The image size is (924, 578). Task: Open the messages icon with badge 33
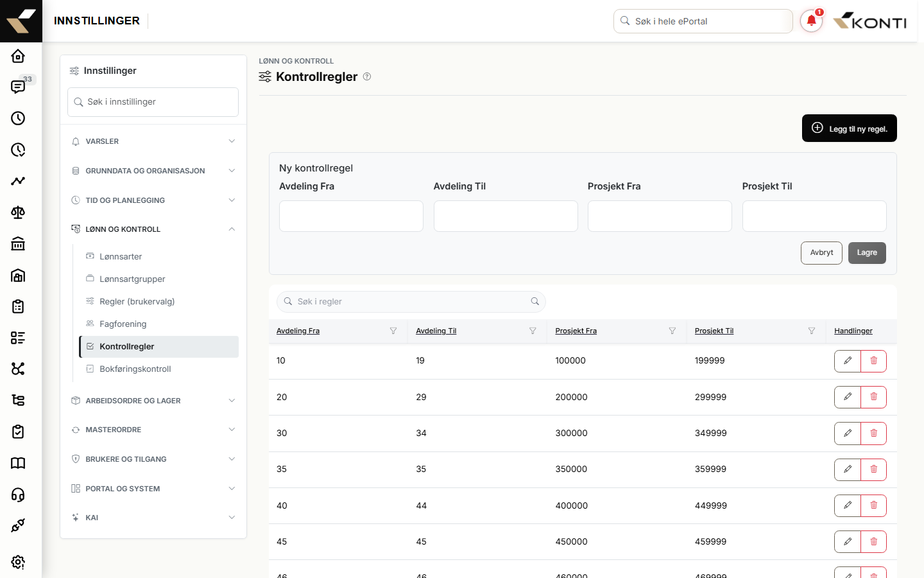pyautogui.click(x=18, y=87)
